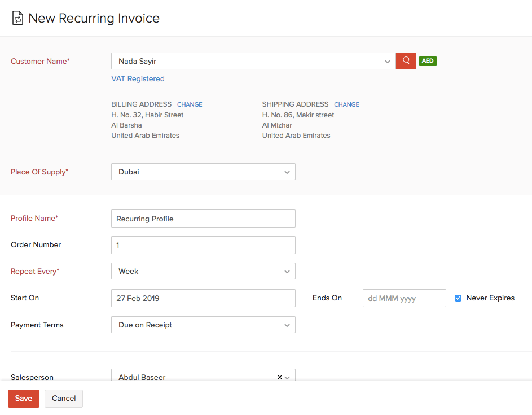Open the customer search with magnifying glass icon
532x415 pixels.
pyautogui.click(x=406, y=61)
